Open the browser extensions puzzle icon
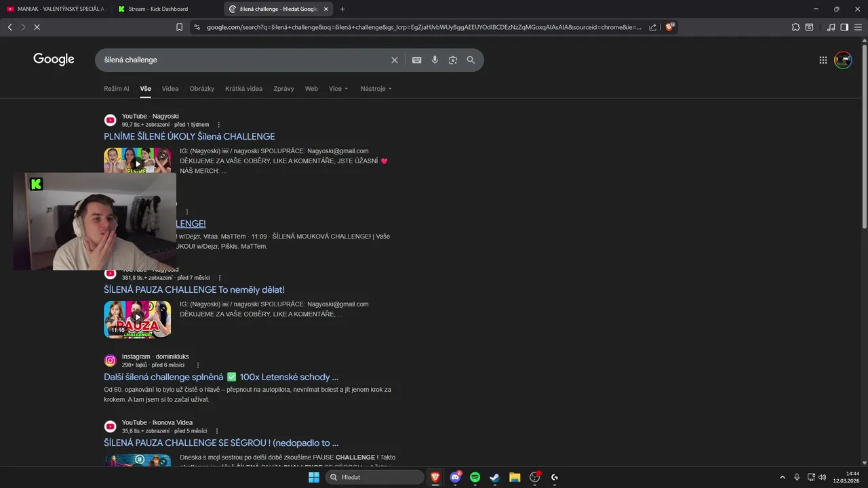 pos(795,27)
